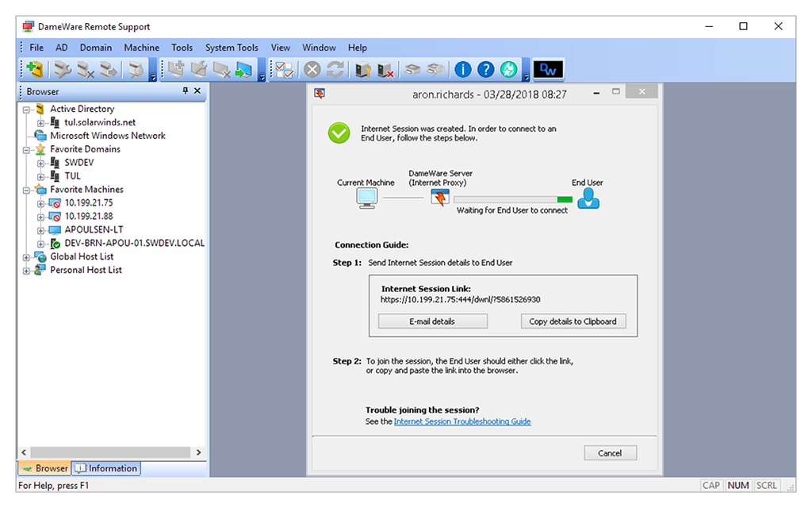Viewport: 812px width, 508px height.
Task: Open the Internet Session Troubleshooting Guide link
Action: tap(465, 421)
